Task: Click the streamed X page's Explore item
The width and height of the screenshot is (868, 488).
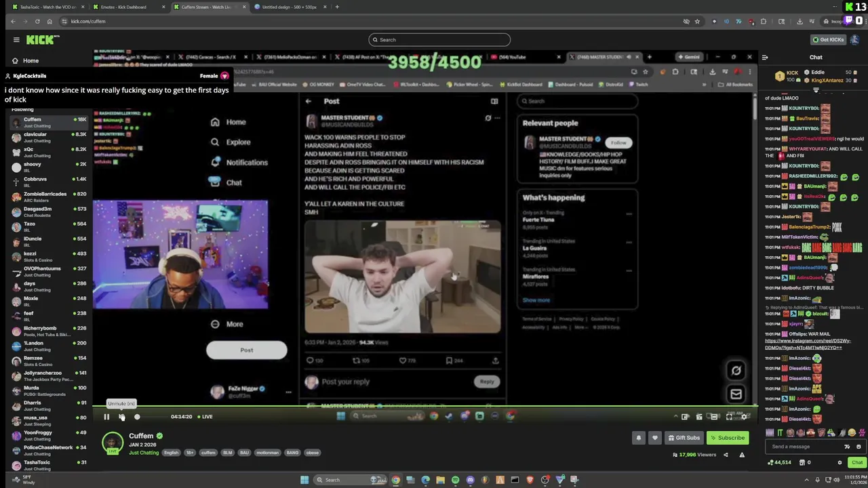Action: click(231, 142)
